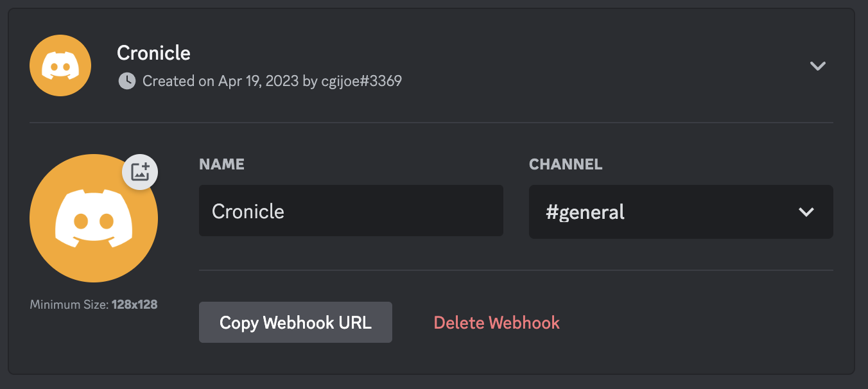This screenshot has width=868, height=389.
Task: Click the down arrow on the CHANNEL selector
Action: click(806, 212)
